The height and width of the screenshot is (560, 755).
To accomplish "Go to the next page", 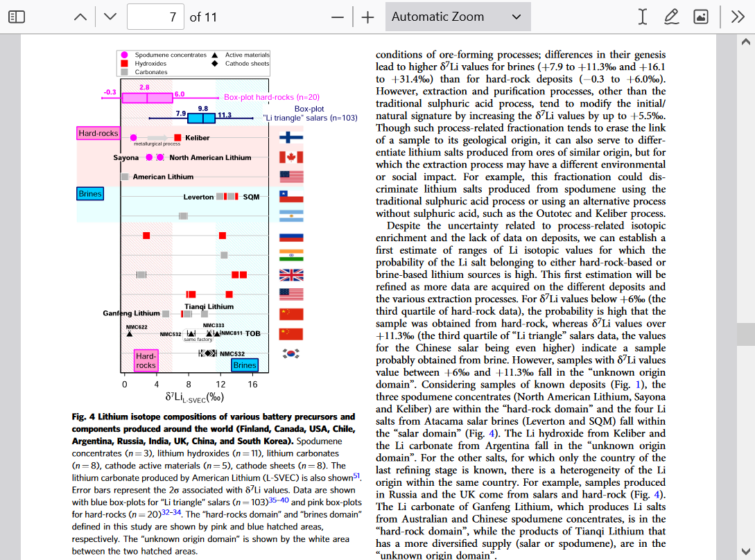I will tap(110, 17).
